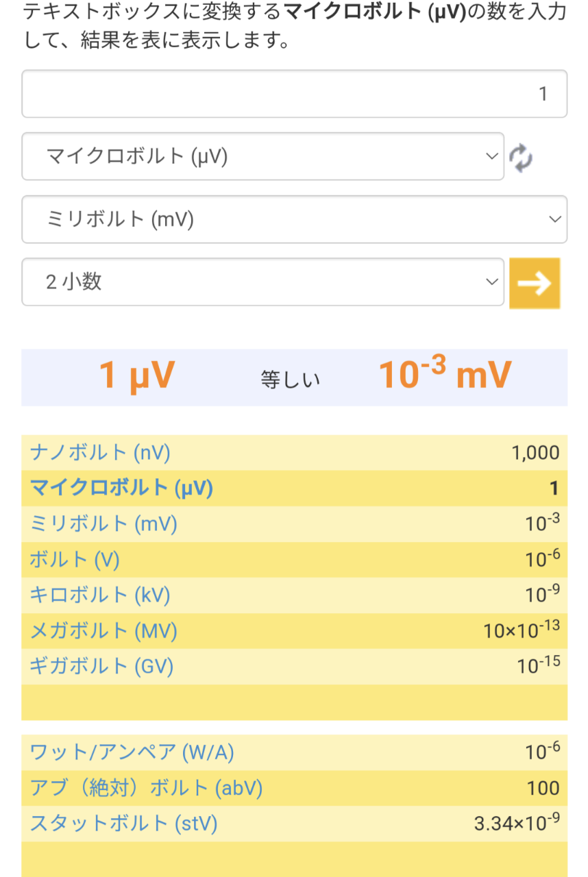Click the メガボルト (MV) link
This screenshot has width=588, height=877.
(103, 630)
